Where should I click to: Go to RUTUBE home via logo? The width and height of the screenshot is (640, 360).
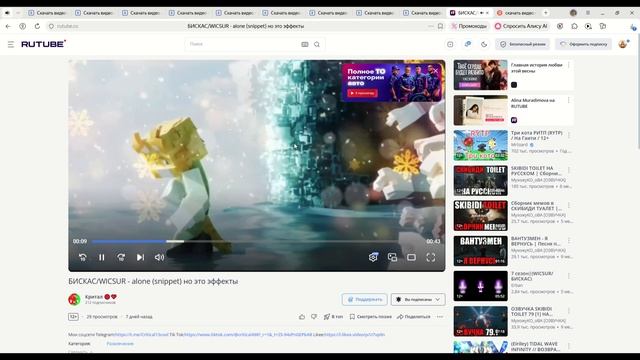[43, 44]
